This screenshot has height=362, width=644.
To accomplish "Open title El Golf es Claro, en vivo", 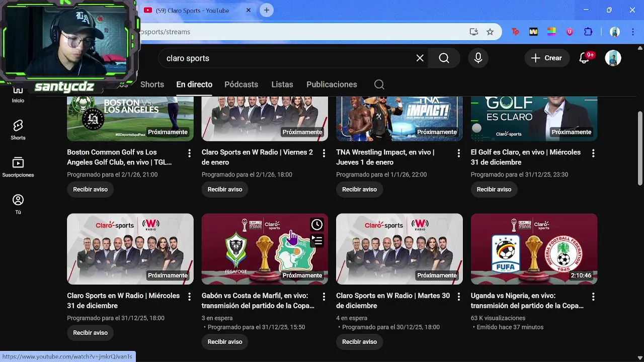I will pos(526,157).
